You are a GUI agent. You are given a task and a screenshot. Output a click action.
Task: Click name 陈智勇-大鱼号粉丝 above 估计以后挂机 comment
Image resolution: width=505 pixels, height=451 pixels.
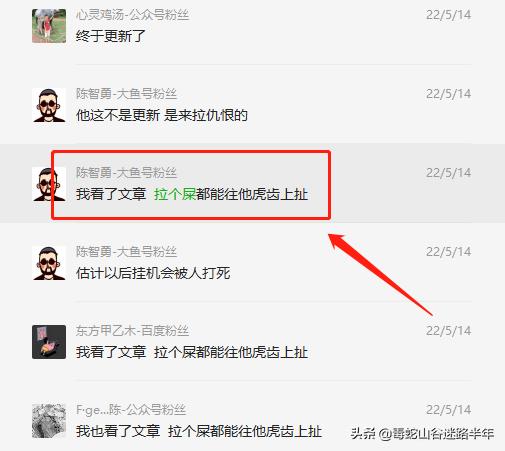126,252
